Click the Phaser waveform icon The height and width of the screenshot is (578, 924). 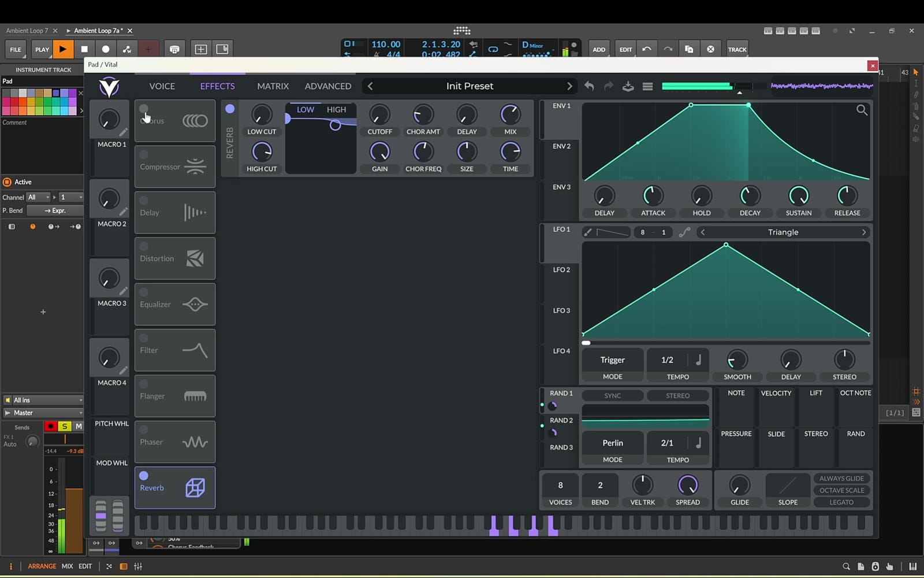tap(195, 442)
